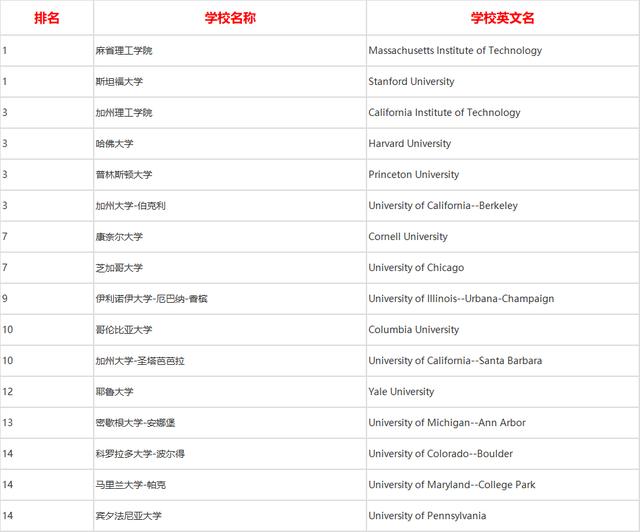The width and height of the screenshot is (640, 532).
Task: Click the 伊利诺伊大学-厄巴纳-香槟 cell
Action: pos(230,299)
